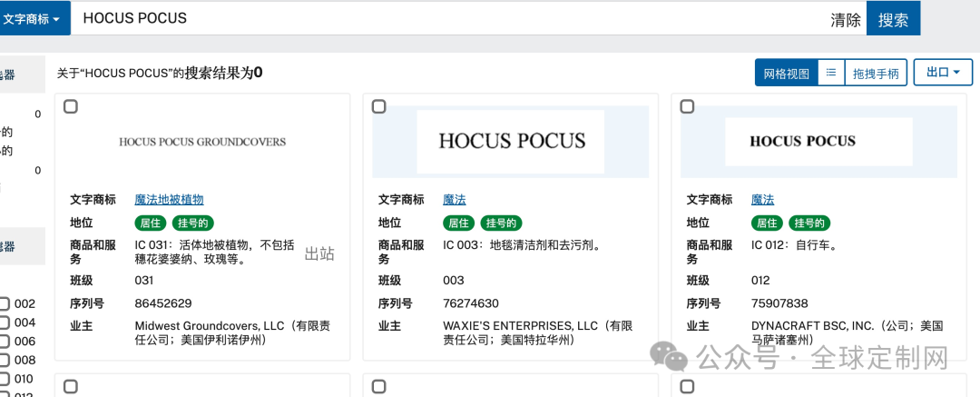
Task: Toggle the 010 class filter checkbox
Action: point(5,380)
